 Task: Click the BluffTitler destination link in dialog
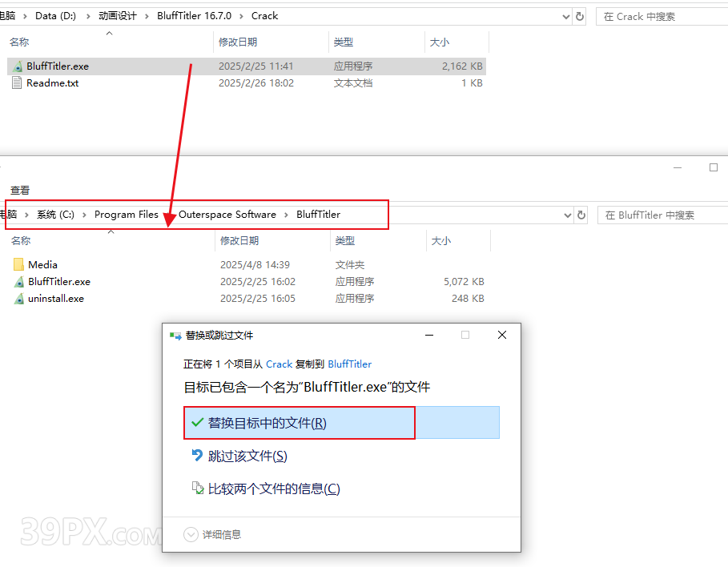(x=350, y=364)
